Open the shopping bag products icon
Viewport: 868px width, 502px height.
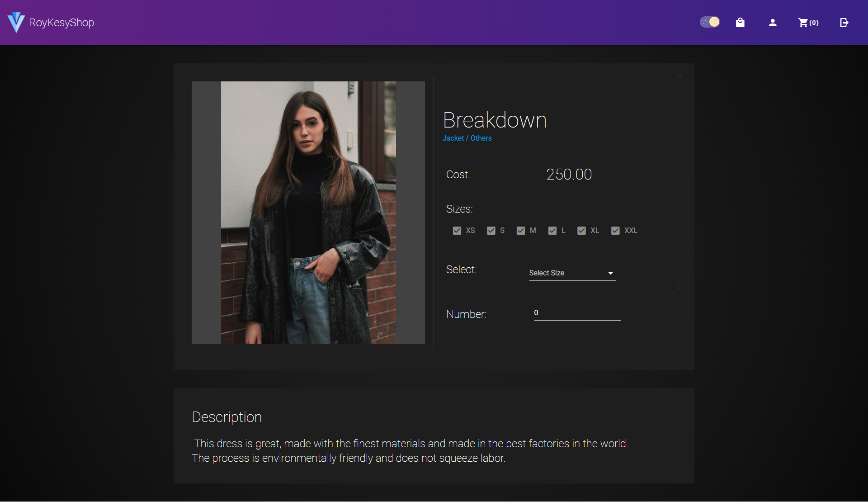[x=740, y=23]
